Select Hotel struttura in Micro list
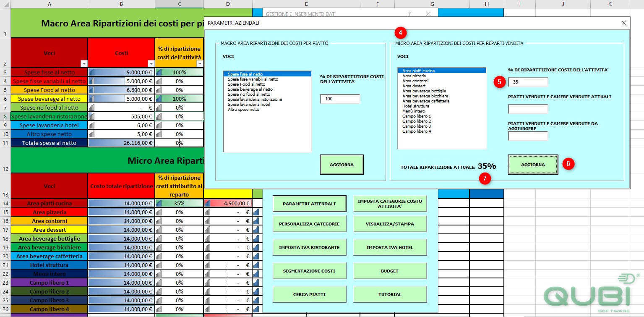Viewport: 644px width, 317px height. tap(442, 106)
